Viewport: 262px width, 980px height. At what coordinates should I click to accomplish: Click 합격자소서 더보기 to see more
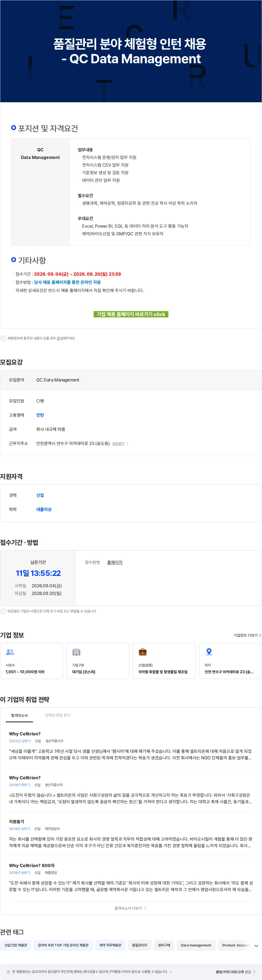click(131, 908)
